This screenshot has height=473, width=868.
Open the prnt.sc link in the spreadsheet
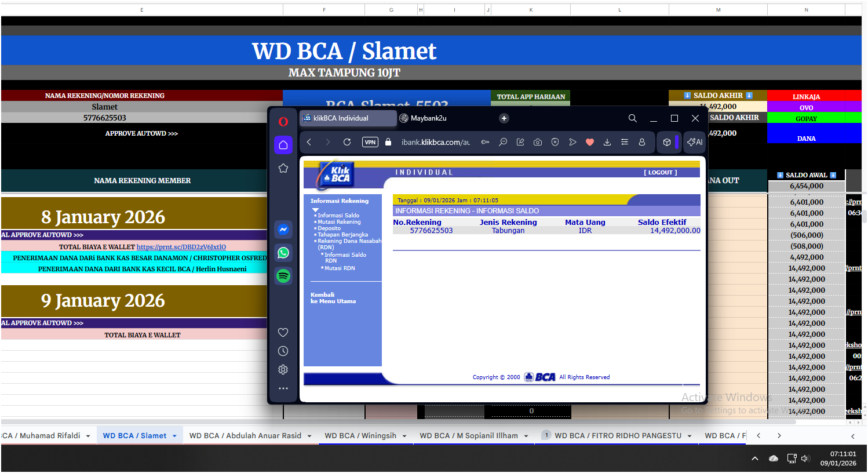[181, 247]
